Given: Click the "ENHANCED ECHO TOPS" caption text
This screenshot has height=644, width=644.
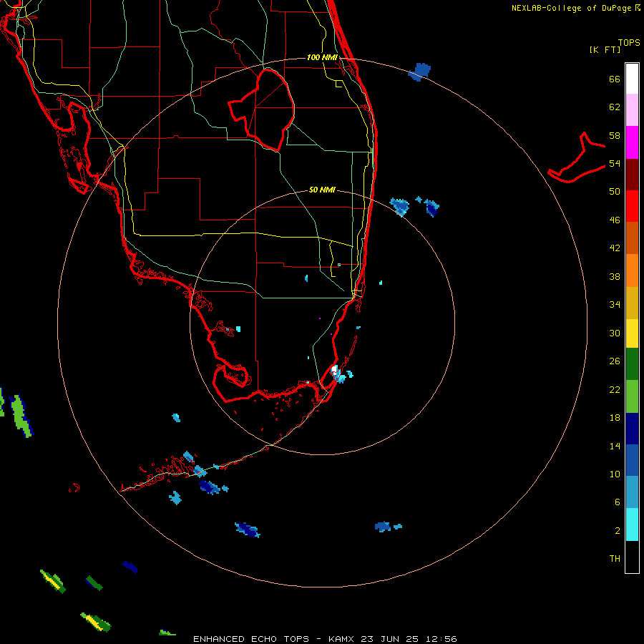Looking at the screenshot, I should (x=251, y=639).
